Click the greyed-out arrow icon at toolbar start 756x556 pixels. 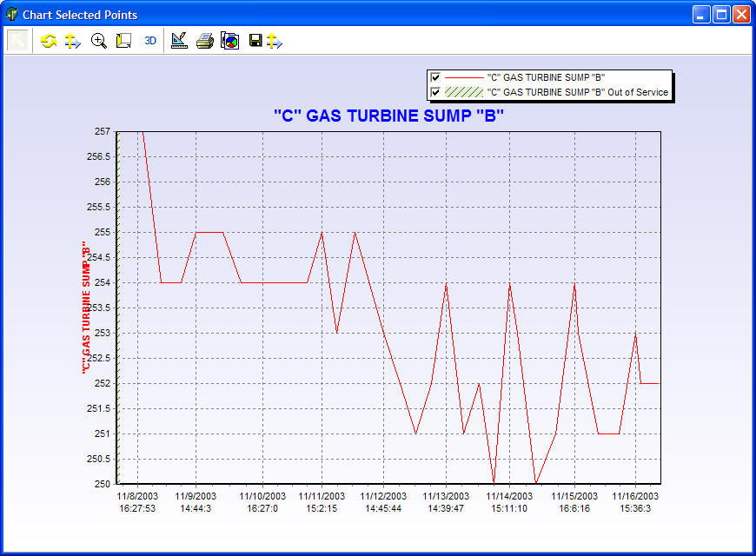(x=18, y=41)
